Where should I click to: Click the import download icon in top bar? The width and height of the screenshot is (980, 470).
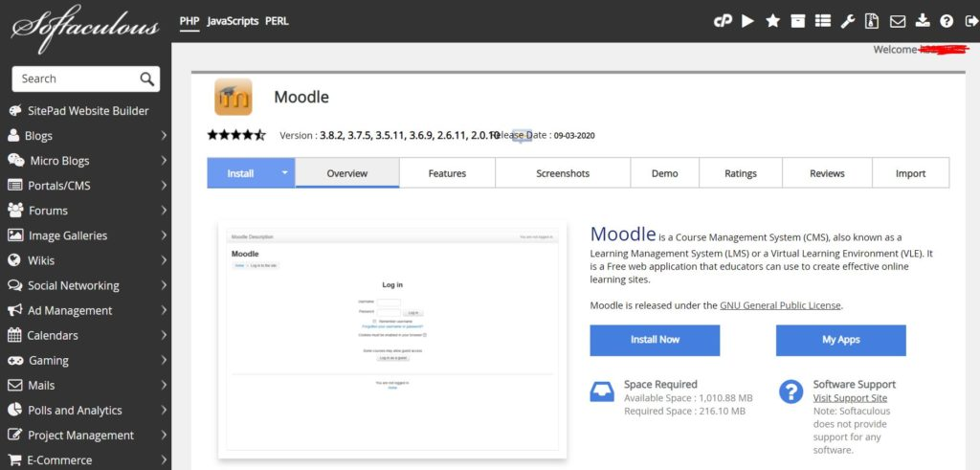coord(923,21)
